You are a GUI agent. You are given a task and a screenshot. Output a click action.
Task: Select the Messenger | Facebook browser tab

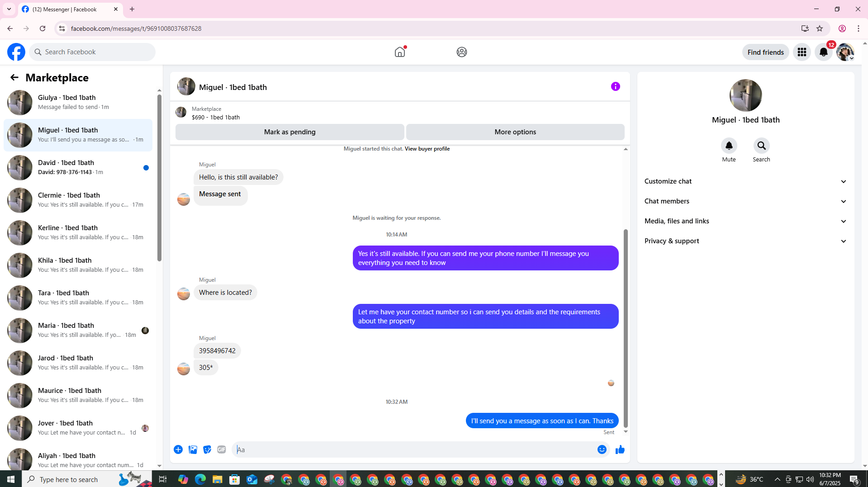point(70,9)
